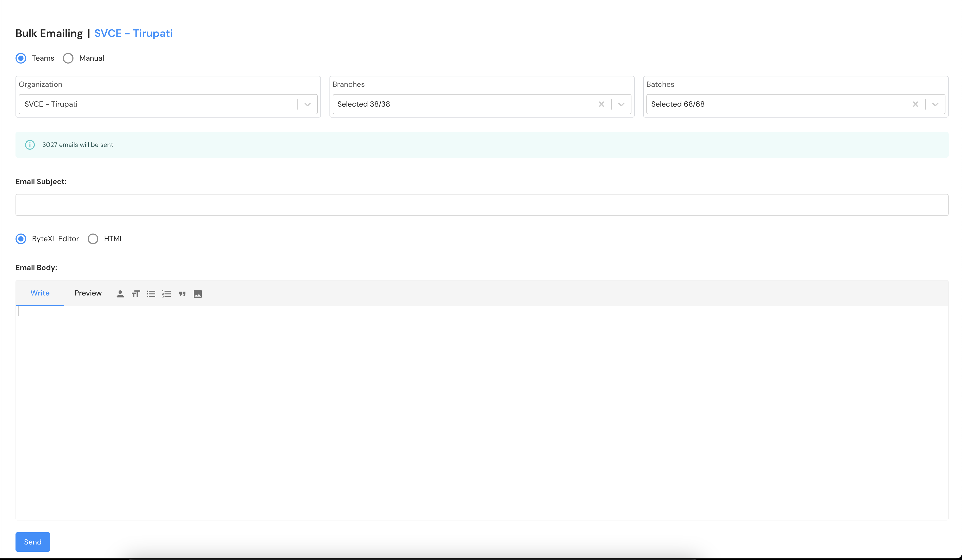The width and height of the screenshot is (962, 560).
Task: Select the Teams radio button
Action: pyautogui.click(x=21, y=58)
